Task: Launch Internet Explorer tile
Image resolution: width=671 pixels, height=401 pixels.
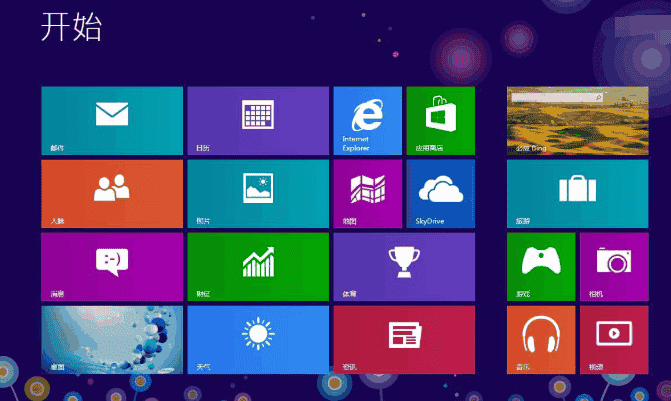Action: [x=368, y=121]
